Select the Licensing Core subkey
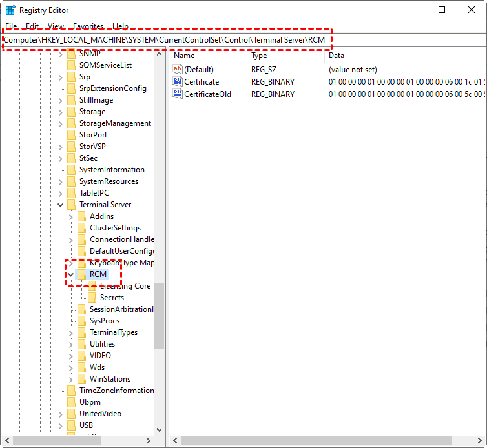Viewport: 487px width, 448px height. pyautogui.click(x=125, y=286)
